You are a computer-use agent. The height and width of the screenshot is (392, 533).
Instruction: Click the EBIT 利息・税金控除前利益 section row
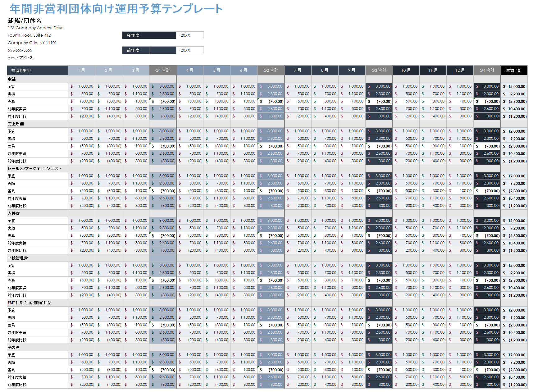[x=267, y=303]
